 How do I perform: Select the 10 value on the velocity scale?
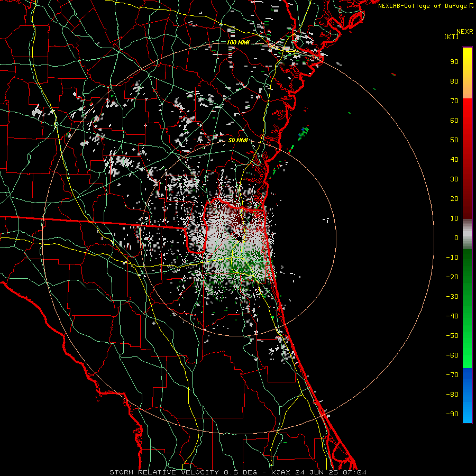454,218
